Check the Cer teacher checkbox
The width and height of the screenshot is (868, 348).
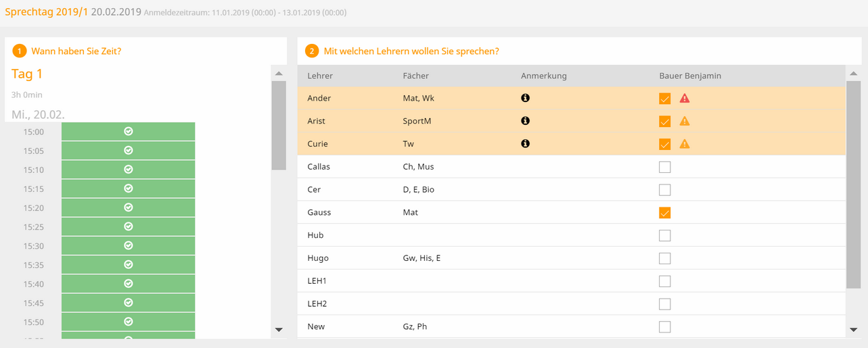665,190
